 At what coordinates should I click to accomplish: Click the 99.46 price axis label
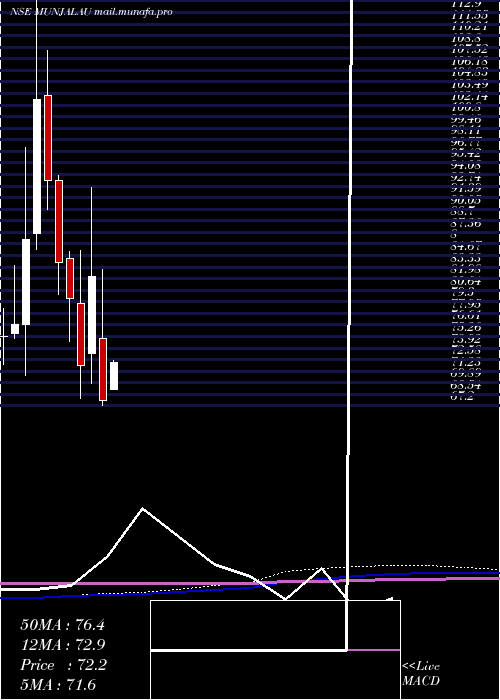pyautogui.click(x=466, y=121)
